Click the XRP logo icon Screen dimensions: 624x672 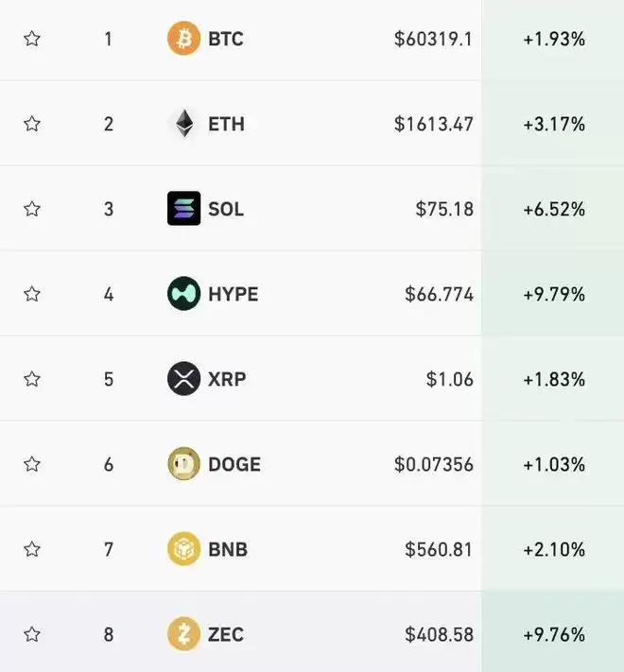coord(183,378)
